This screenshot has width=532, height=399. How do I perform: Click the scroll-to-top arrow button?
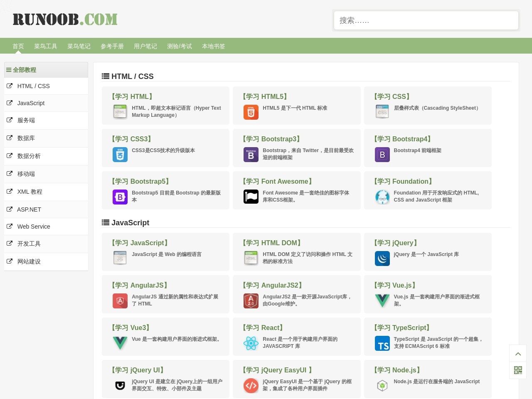click(518, 354)
